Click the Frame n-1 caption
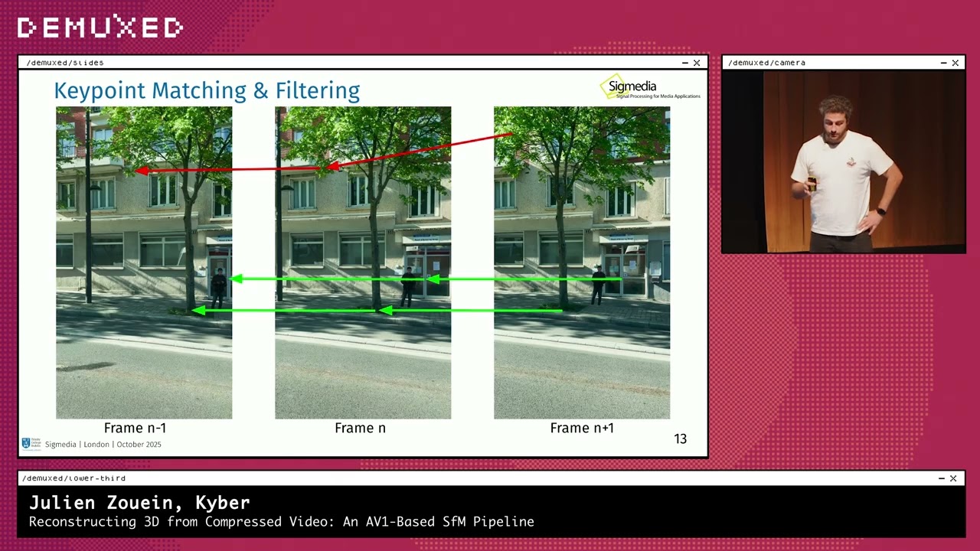The image size is (980, 551). 135,428
